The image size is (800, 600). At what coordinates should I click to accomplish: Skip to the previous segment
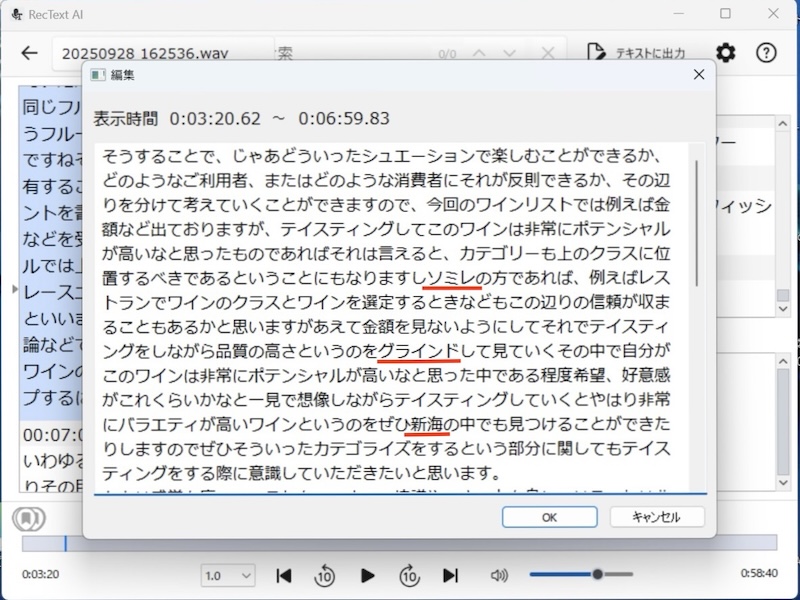[284, 575]
